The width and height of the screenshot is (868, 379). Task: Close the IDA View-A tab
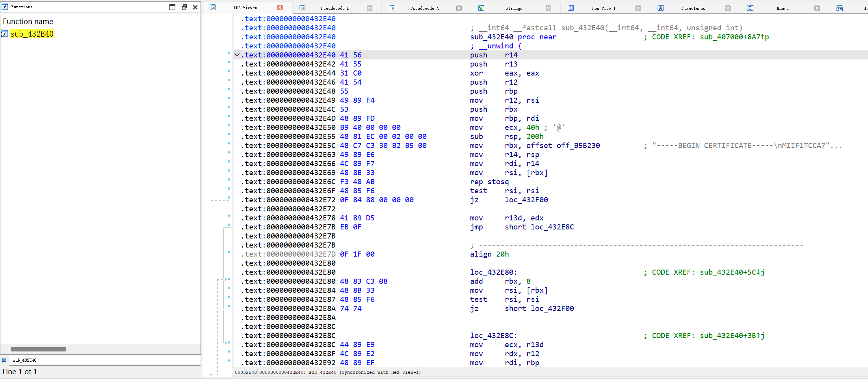[280, 7]
